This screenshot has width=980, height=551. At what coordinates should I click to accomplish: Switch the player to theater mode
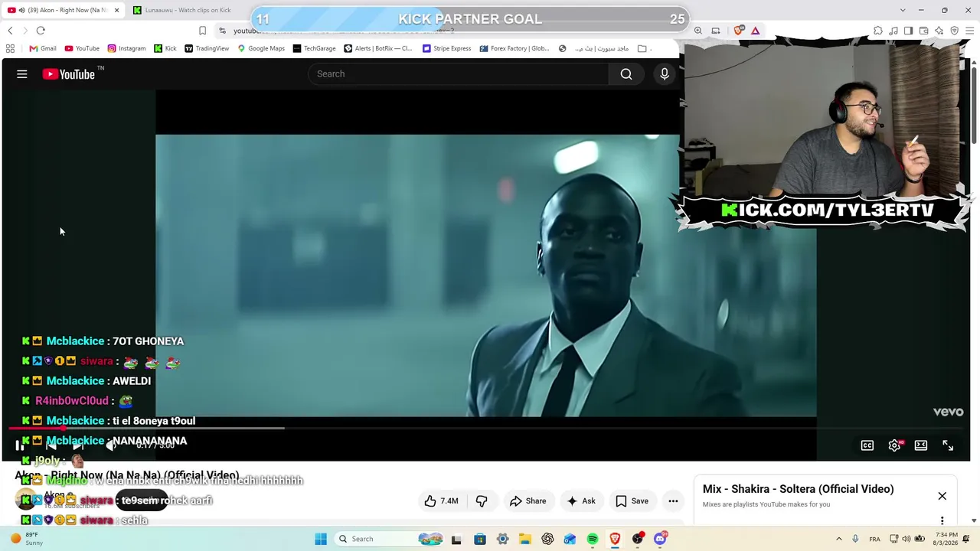921,445
